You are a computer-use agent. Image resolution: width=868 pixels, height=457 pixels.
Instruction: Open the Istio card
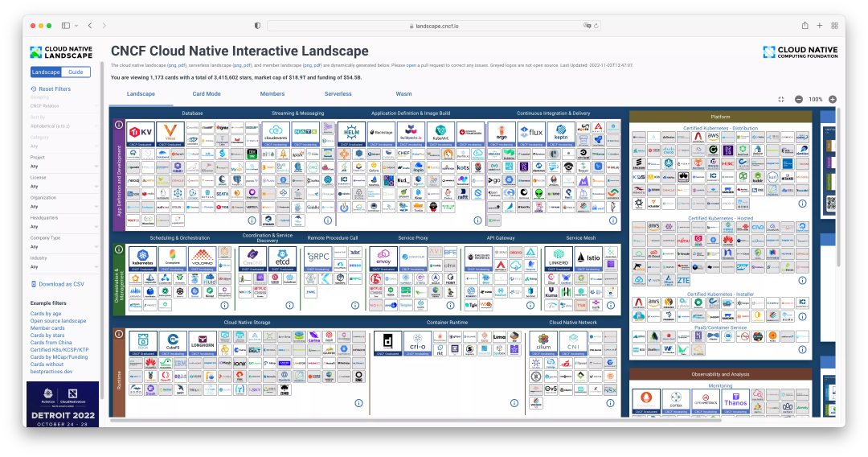[588, 259]
